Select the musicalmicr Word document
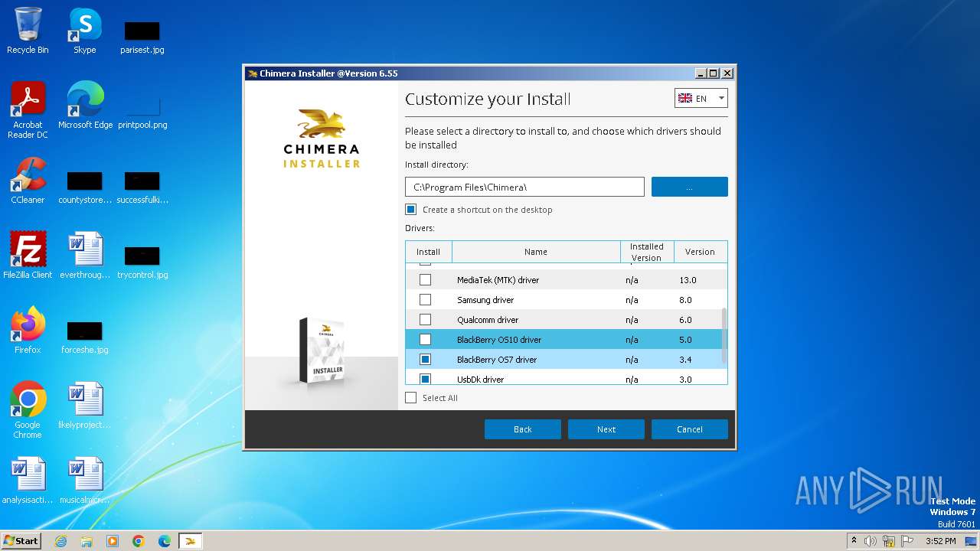980x551 pixels. [x=85, y=481]
